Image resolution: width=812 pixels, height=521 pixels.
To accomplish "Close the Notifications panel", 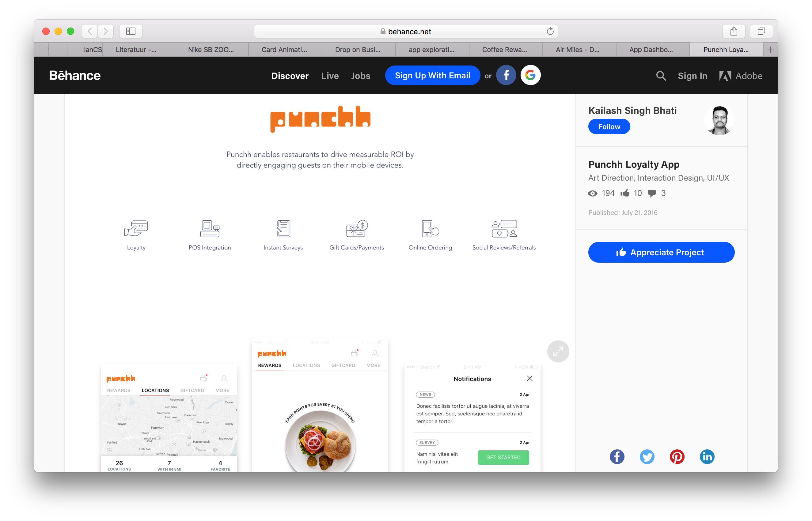I will pyautogui.click(x=530, y=378).
